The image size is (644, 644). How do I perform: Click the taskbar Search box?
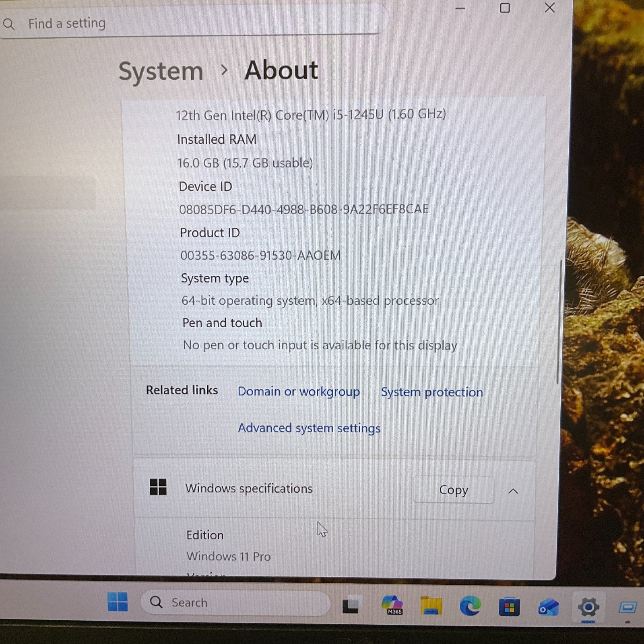[x=235, y=603]
